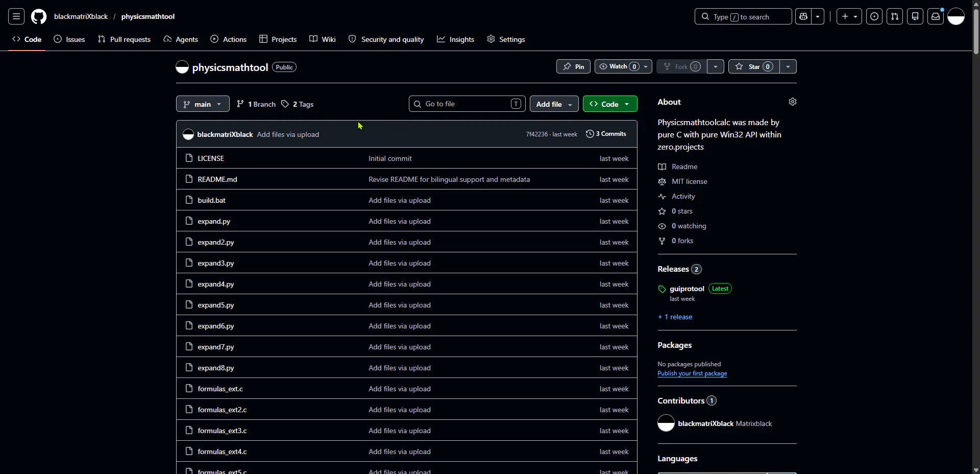Click the Go to file search field

pyautogui.click(x=467, y=104)
